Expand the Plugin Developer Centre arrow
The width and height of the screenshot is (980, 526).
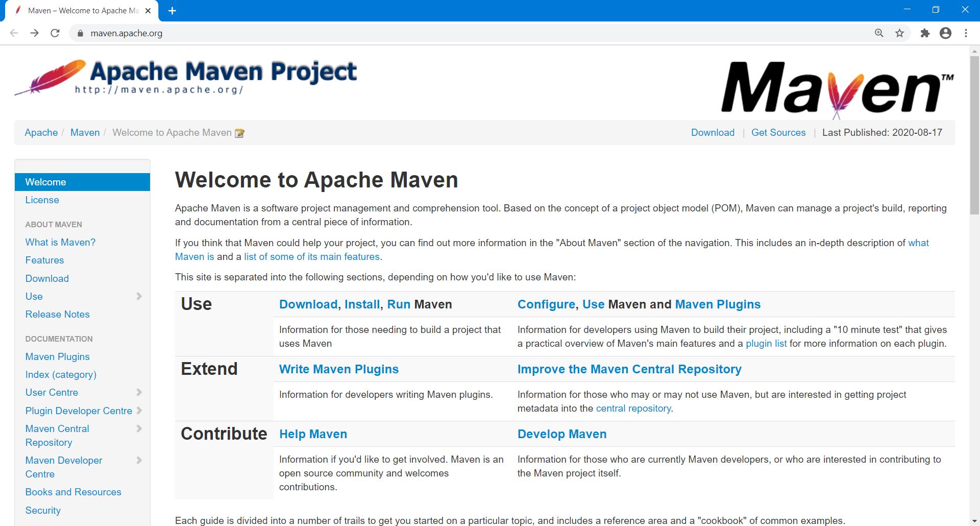click(x=139, y=411)
